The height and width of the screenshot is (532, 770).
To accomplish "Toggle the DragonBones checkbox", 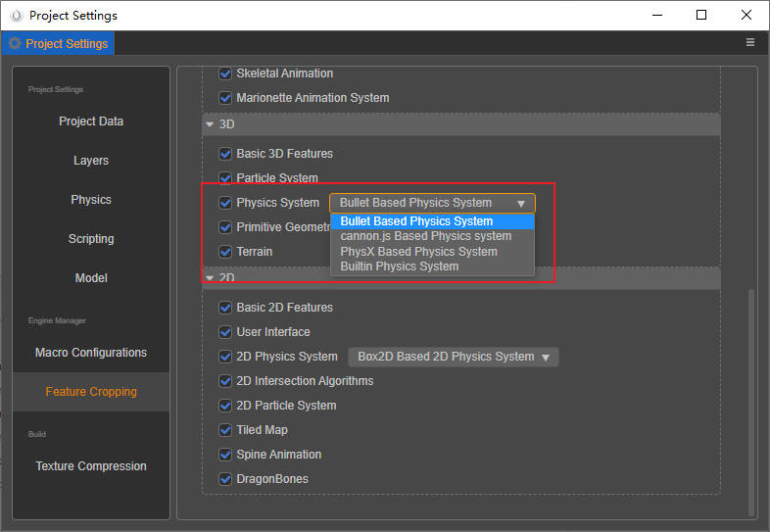I will point(225,479).
